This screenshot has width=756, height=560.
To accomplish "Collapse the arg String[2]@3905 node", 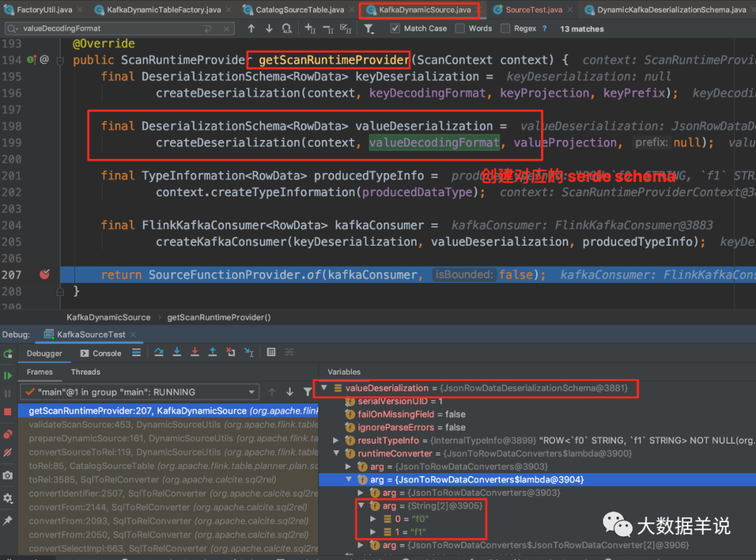I will 361,505.
